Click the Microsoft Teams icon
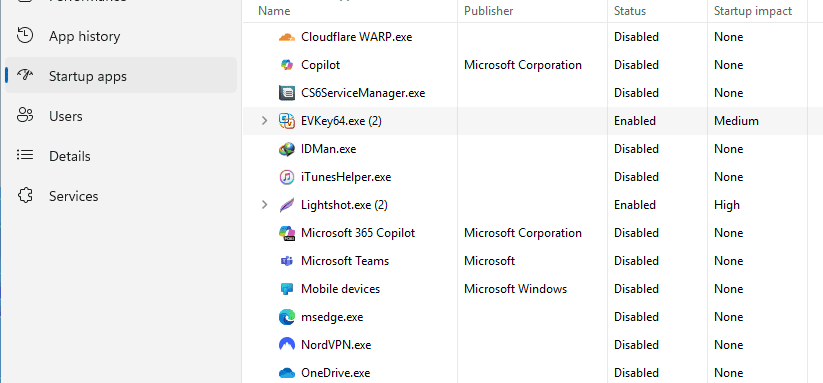823x383 pixels. (287, 261)
